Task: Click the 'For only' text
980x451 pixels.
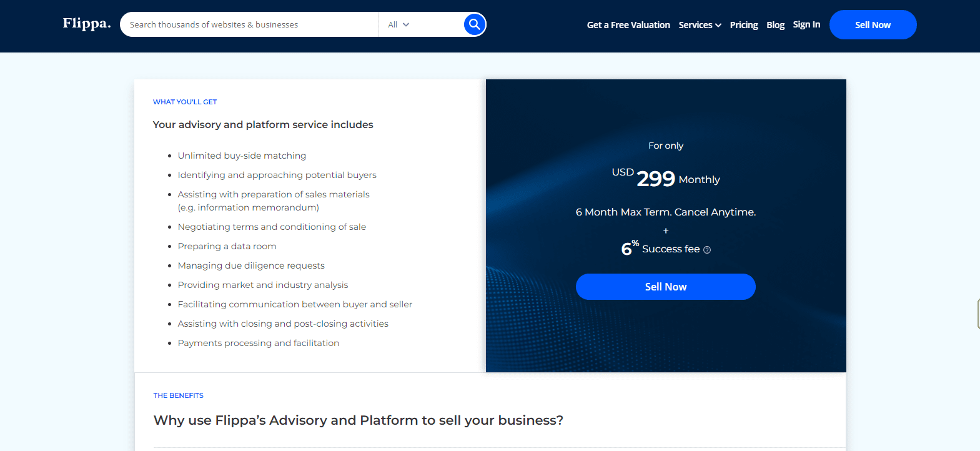Action: pyautogui.click(x=666, y=146)
